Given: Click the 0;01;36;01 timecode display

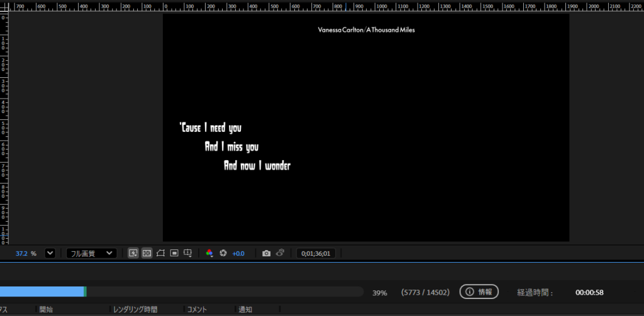Looking at the screenshot, I should (x=316, y=253).
